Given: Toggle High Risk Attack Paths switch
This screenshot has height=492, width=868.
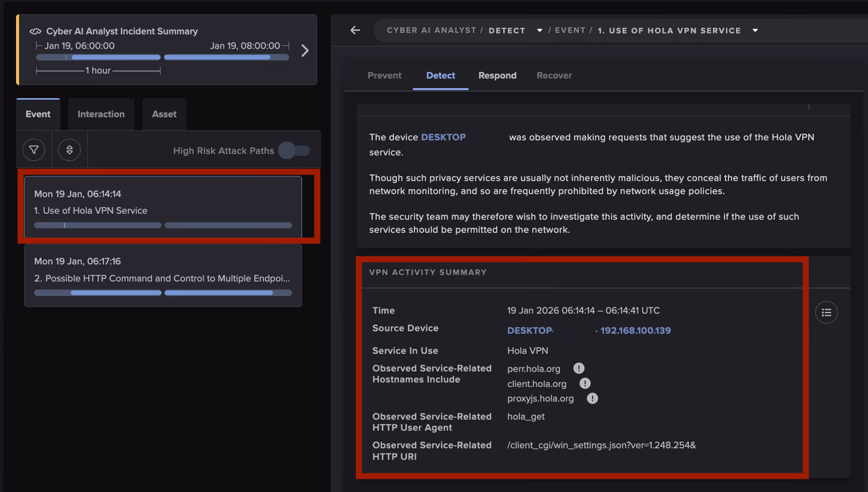Looking at the screenshot, I should [294, 151].
